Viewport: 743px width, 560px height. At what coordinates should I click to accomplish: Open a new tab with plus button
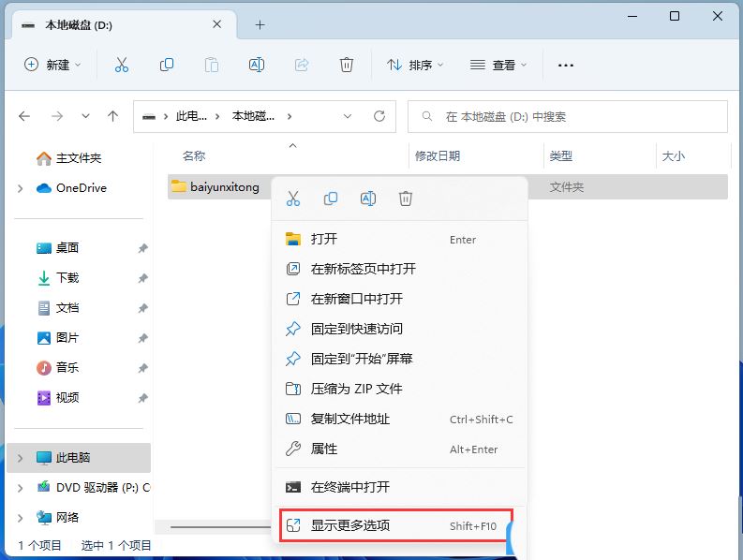(x=260, y=25)
